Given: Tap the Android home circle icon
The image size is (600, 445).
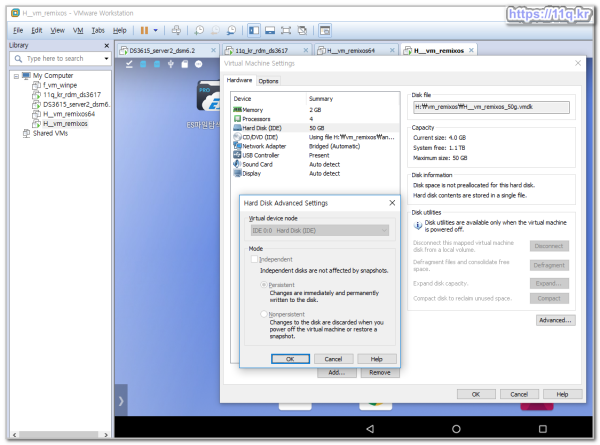Looking at the screenshot, I should pyautogui.click(x=456, y=429).
